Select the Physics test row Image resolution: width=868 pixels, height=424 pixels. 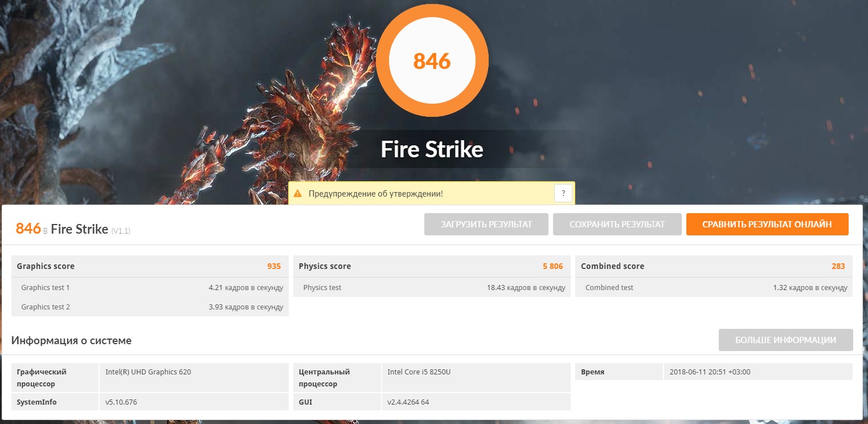(432, 288)
